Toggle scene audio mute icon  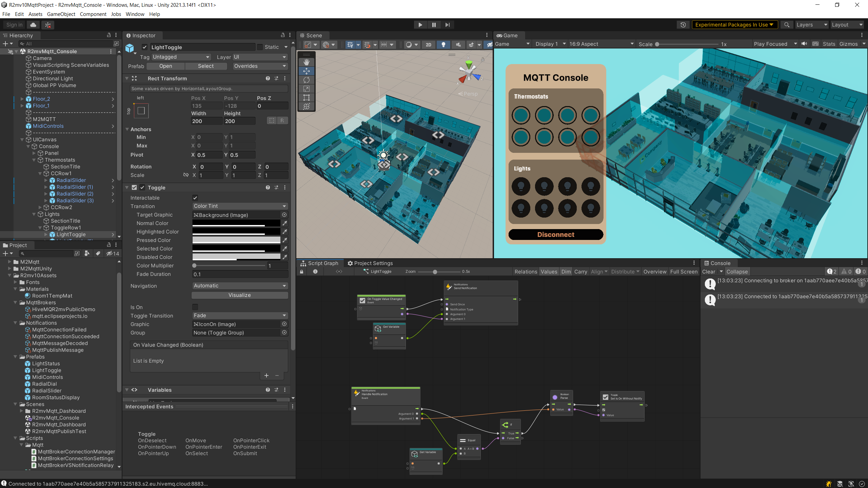tap(458, 44)
